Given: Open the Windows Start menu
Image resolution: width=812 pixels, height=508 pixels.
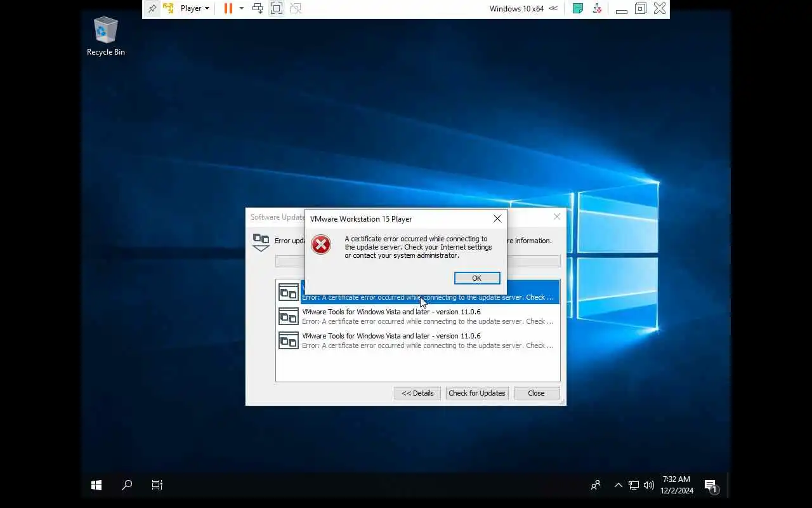Looking at the screenshot, I should (x=96, y=485).
